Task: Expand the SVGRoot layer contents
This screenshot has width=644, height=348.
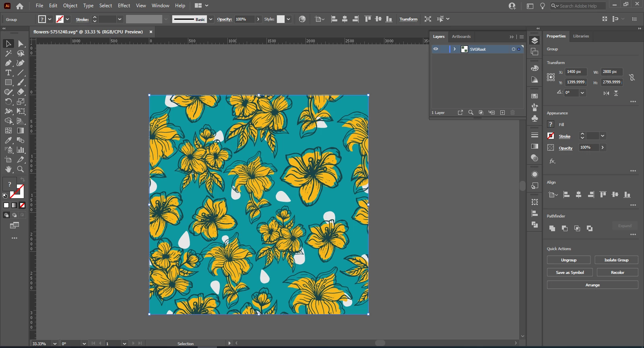Action: click(454, 49)
